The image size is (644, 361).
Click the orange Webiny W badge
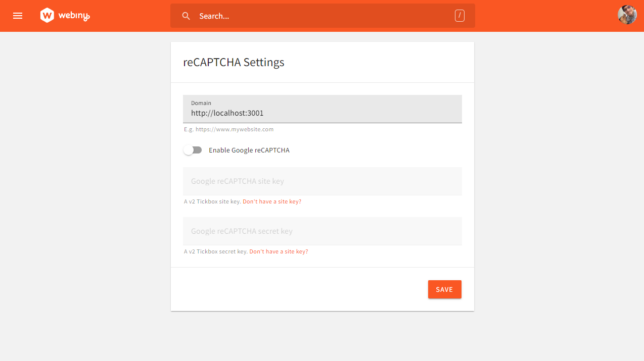[x=47, y=16]
